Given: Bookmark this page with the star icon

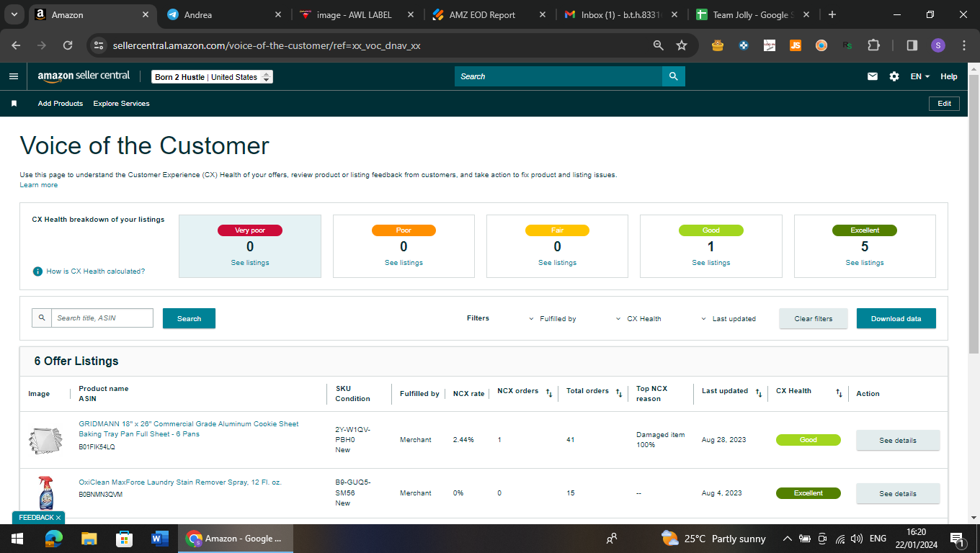Looking at the screenshot, I should pos(682,45).
